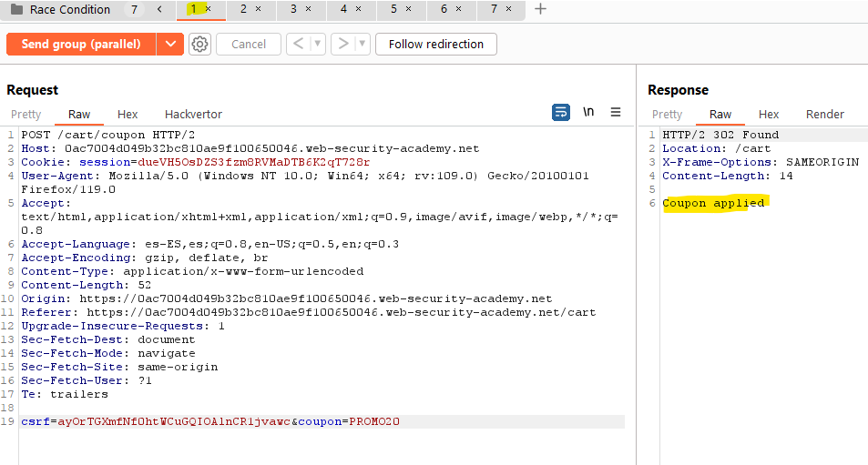Open the Request panel hamburger menu
This screenshot has width=868, height=465.
[x=616, y=112]
